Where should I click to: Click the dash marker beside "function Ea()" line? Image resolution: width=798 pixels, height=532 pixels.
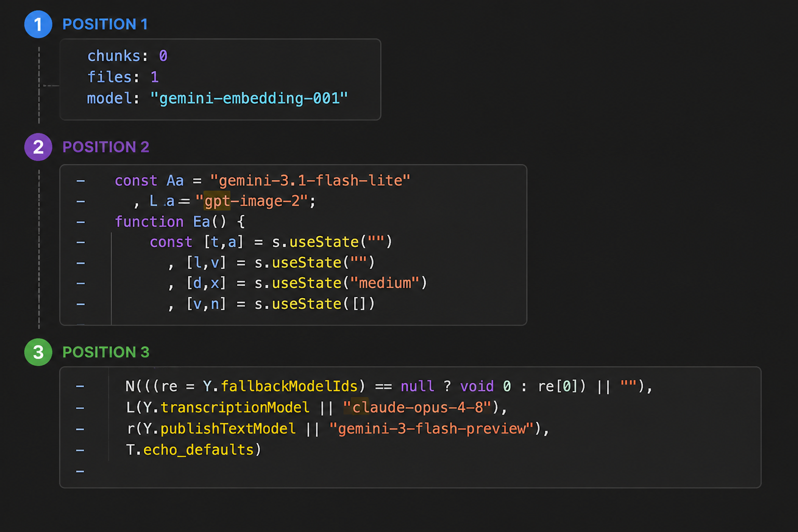tap(81, 222)
